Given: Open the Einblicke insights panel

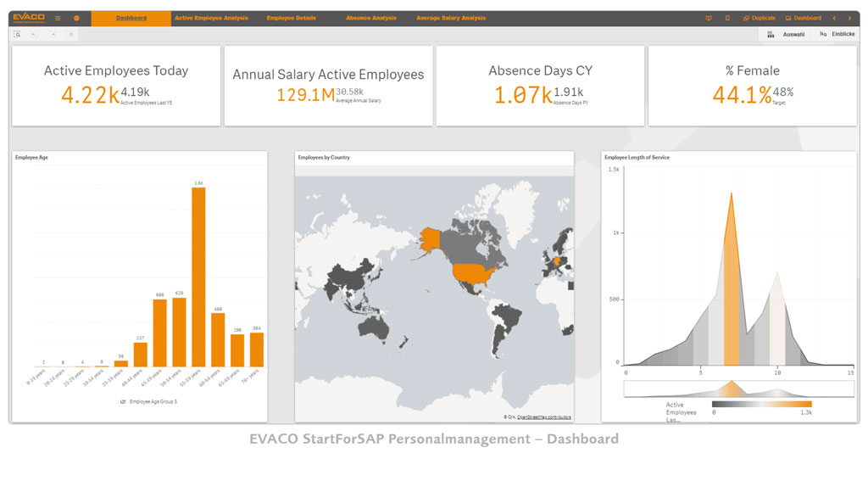Looking at the screenshot, I should (837, 34).
